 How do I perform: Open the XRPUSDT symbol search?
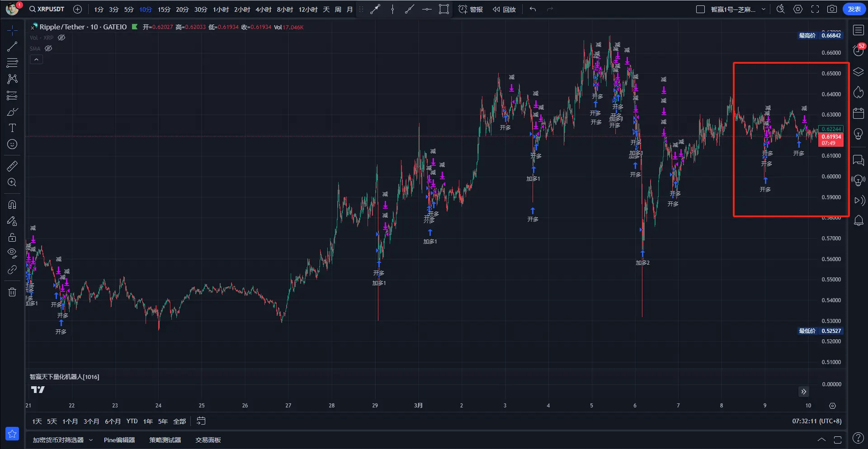coord(47,9)
